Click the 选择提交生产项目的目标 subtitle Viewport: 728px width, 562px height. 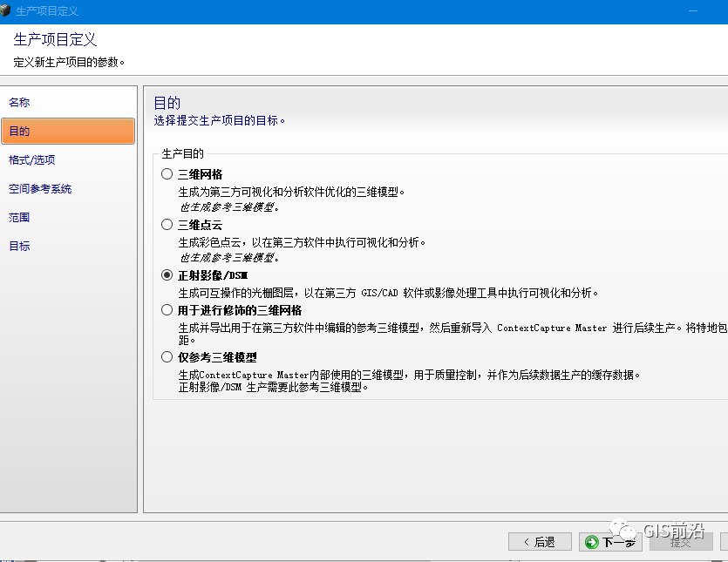coord(219,120)
